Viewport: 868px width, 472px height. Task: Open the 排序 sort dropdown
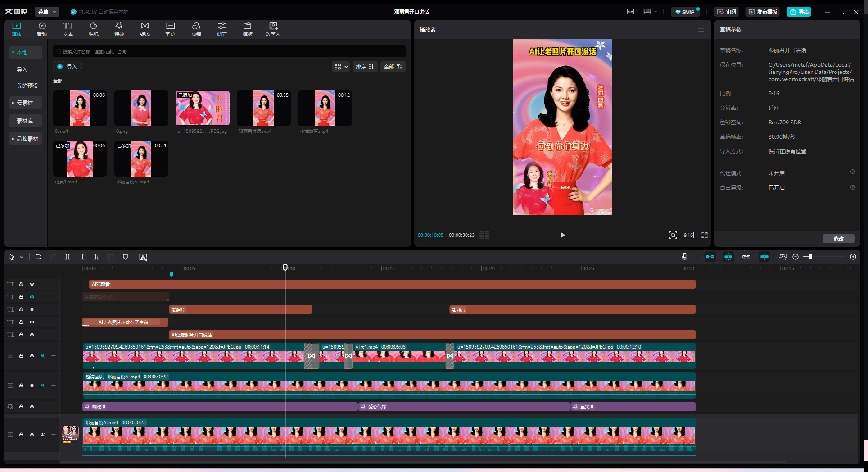click(365, 67)
